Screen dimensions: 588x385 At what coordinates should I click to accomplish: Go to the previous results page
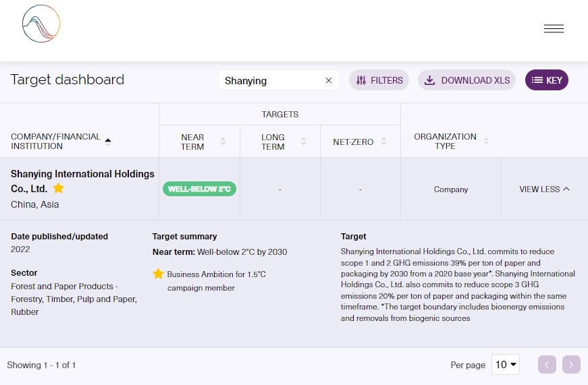coord(547,365)
